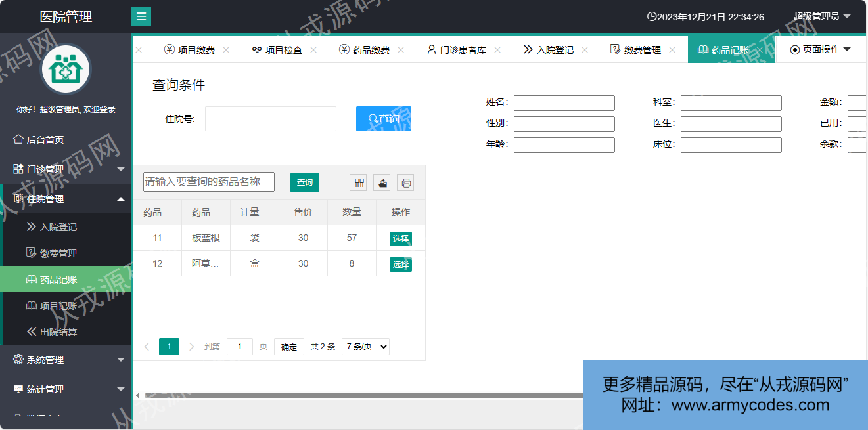Screen dimensions: 868x430
Task: Open the 超级管理员 user dropdown
Action: pyautogui.click(x=821, y=16)
